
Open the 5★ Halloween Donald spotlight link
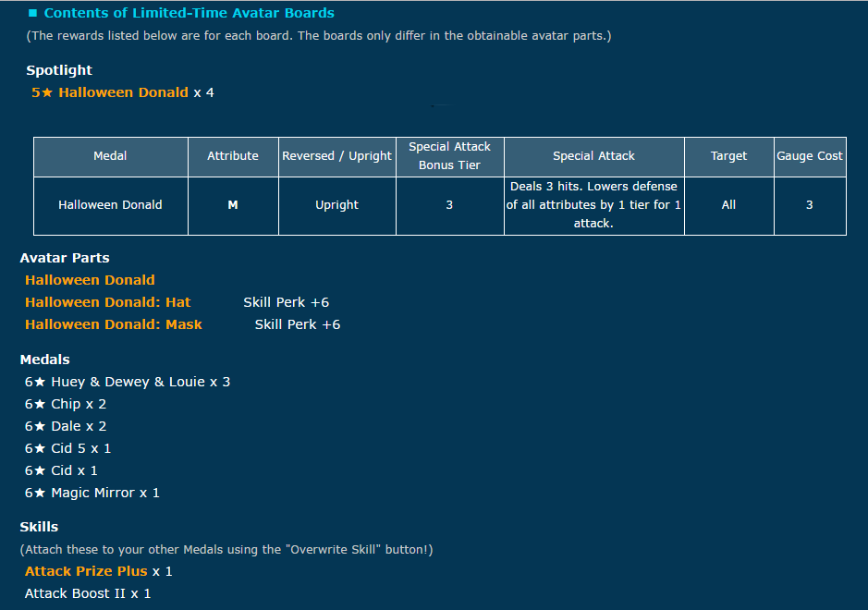tap(109, 92)
